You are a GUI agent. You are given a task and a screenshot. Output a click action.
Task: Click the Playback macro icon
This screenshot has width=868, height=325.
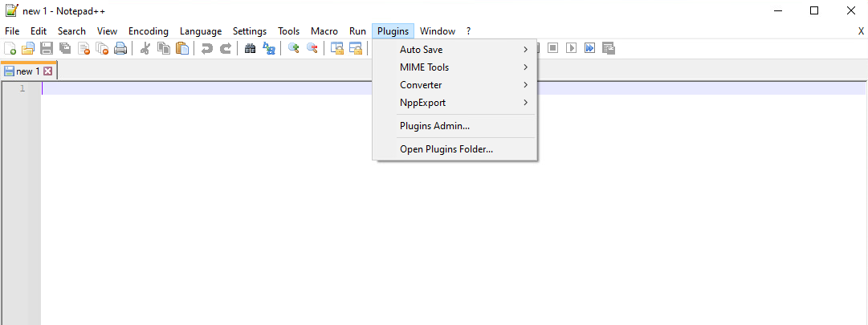pos(571,48)
